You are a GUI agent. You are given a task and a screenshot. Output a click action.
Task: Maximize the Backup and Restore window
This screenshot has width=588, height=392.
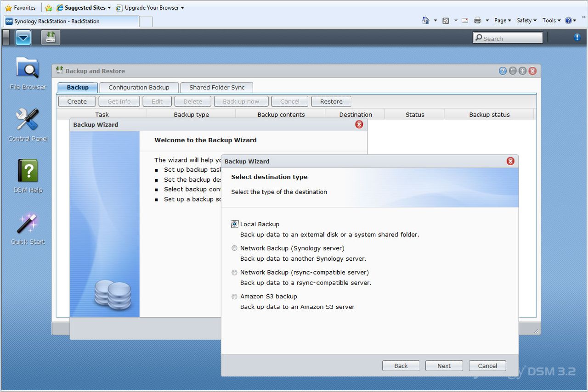(522, 71)
